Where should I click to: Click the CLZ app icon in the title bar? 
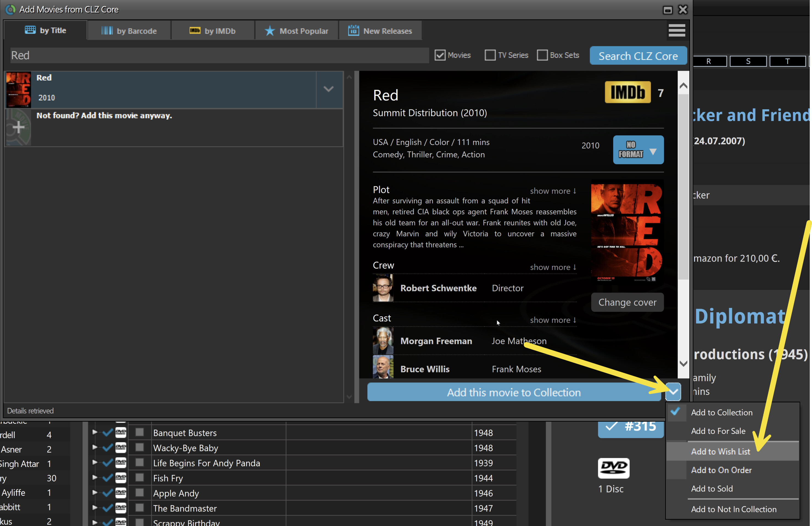click(11, 9)
